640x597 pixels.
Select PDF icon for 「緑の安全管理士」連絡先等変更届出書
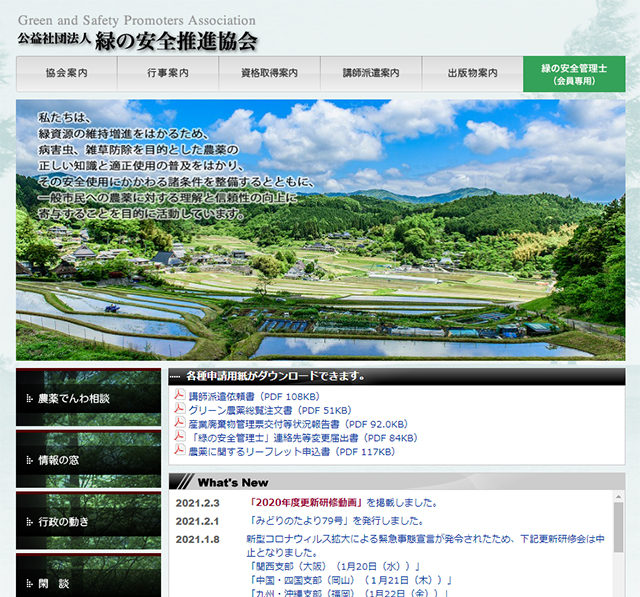(x=180, y=438)
